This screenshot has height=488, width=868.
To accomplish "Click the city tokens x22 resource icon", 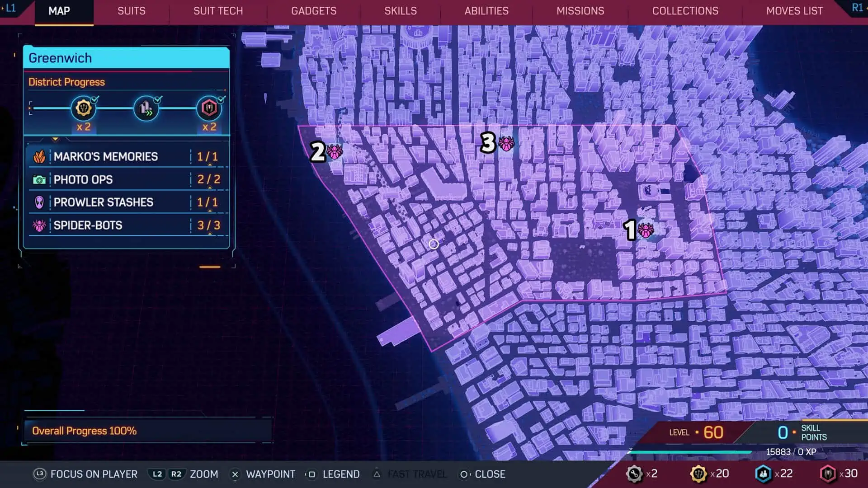I will (763, 474).
